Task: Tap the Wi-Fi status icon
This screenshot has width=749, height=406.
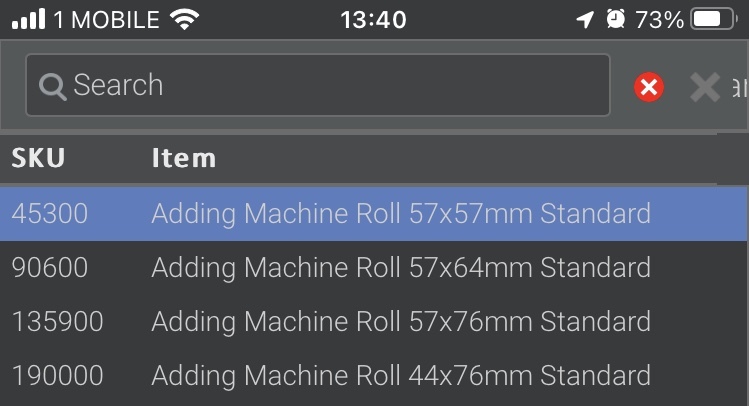Action: pos(184,20)
